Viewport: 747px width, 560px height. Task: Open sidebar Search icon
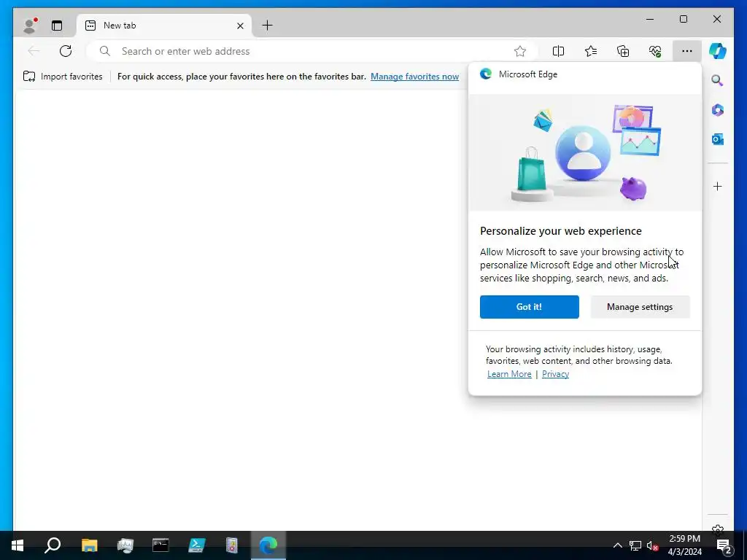pos(718,80)
